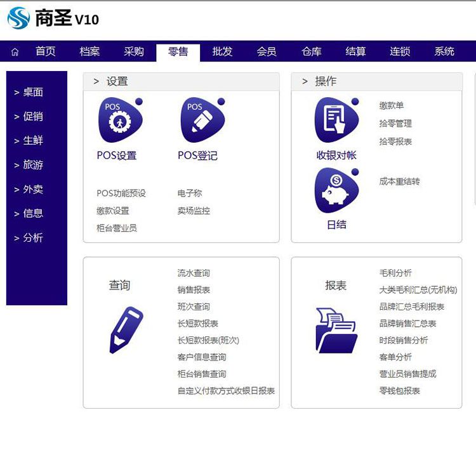Open the POS登记 pencil icon

coord(203,120)
